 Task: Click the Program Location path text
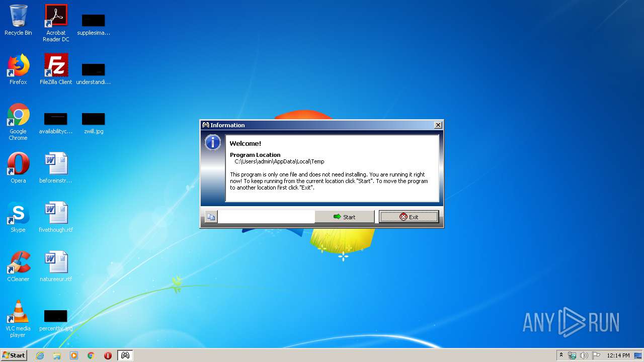pyautogui.click(x=279, y=161)
